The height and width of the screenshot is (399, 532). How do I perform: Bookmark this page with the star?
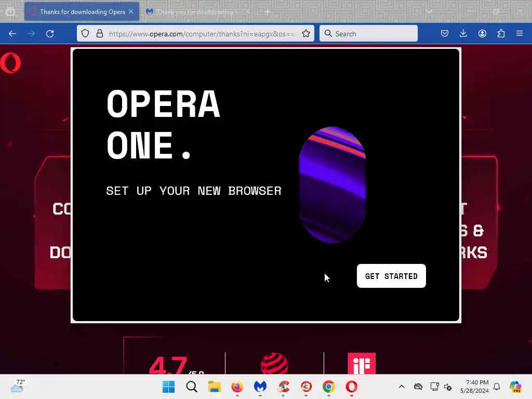point(305,33)
